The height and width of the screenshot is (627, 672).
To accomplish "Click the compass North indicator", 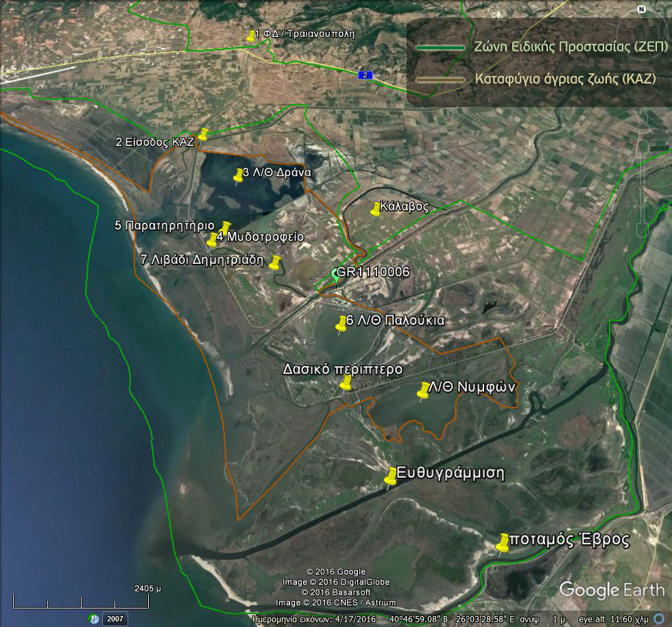I will click(x=641, y=10).
